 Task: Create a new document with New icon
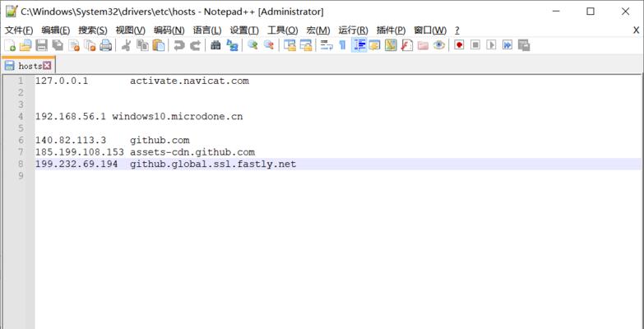[x=9, y=45]
